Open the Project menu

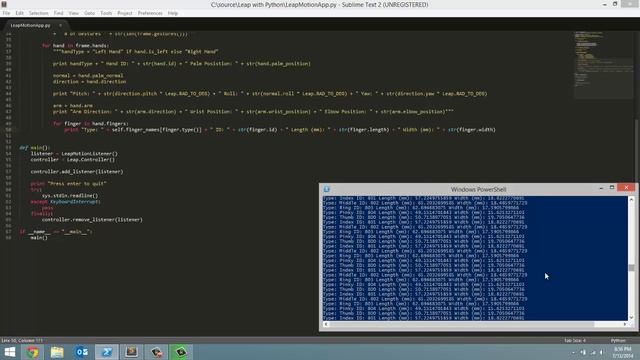[124, 13]
